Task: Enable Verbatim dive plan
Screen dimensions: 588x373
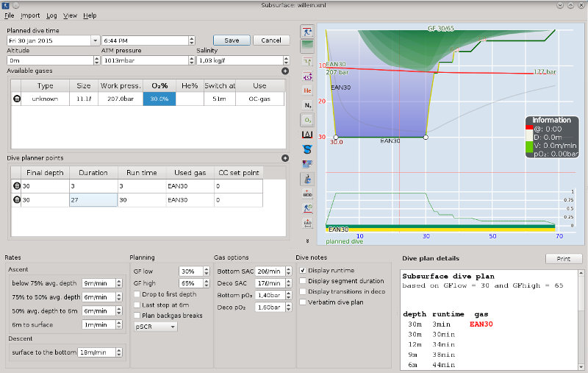Action: (303, 302)
